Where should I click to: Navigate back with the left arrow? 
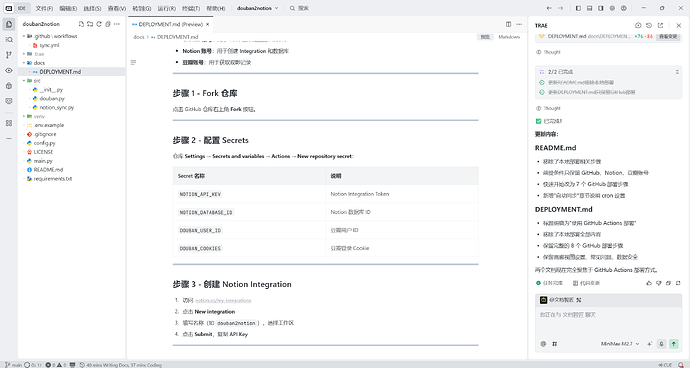tap(549, 8)
